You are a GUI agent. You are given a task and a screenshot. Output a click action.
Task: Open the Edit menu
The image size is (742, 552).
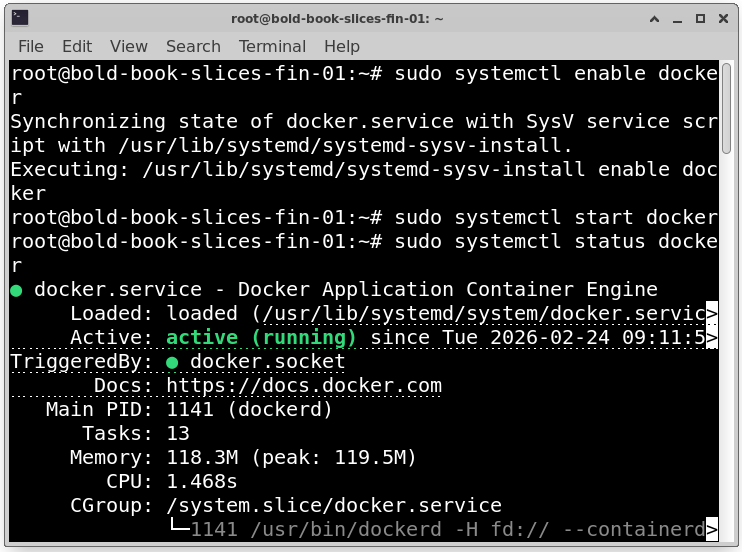click(77, 46)
